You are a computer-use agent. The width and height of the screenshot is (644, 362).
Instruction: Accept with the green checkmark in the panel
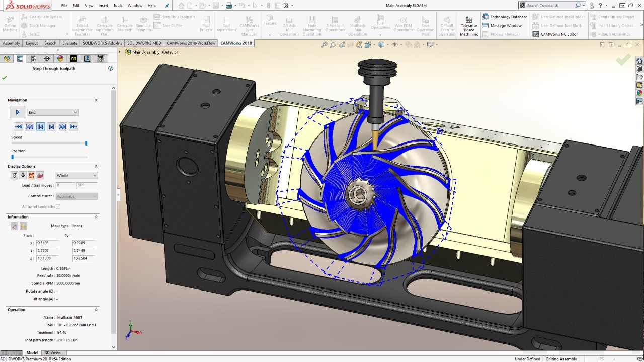coord(5,78)
